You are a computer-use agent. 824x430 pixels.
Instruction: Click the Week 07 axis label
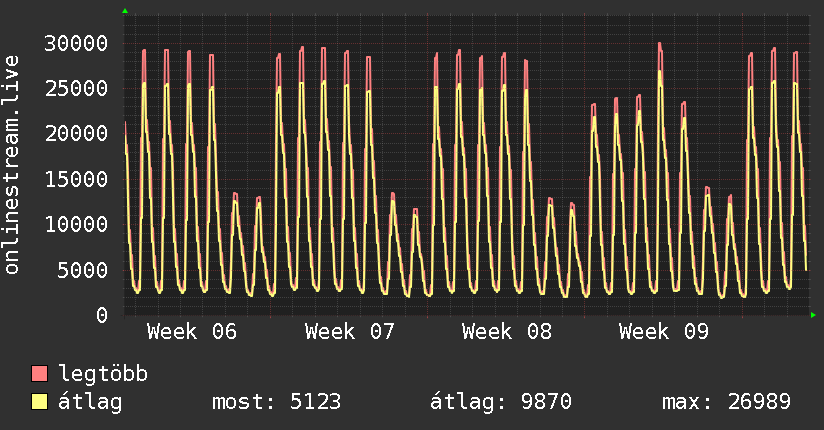tap(350, 331)
